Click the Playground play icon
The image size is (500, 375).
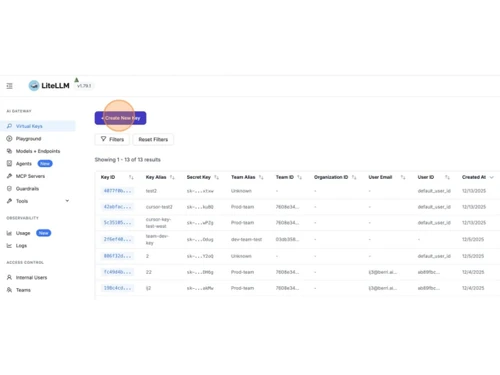(9, 139)
